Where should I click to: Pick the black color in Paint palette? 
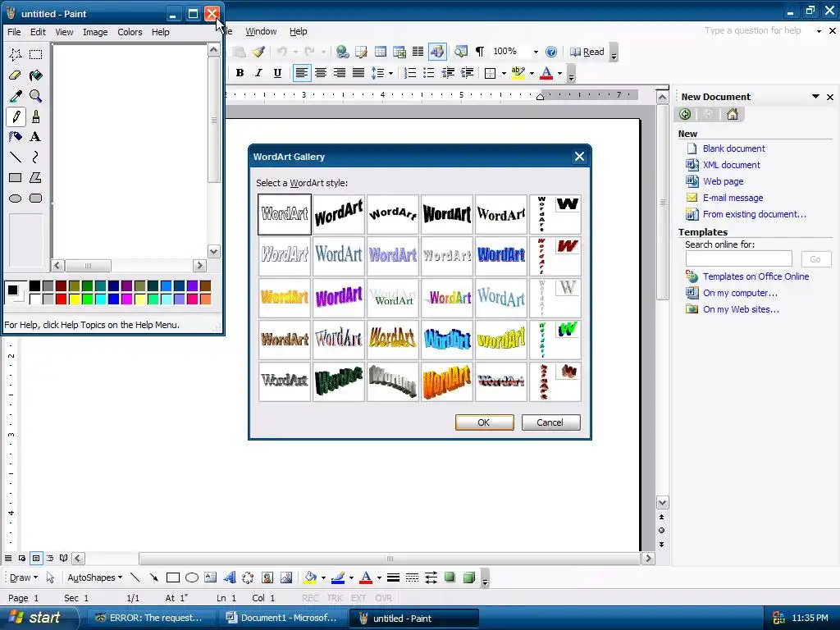(x=34, y=286)
